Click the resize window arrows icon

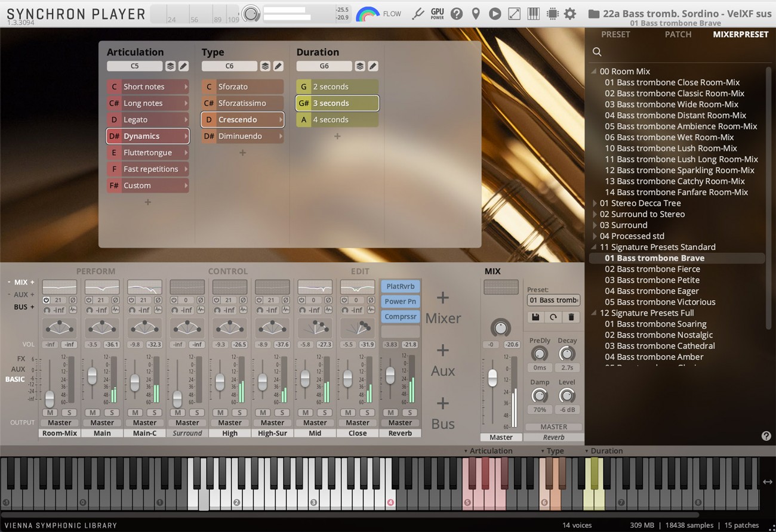[514, 13]
